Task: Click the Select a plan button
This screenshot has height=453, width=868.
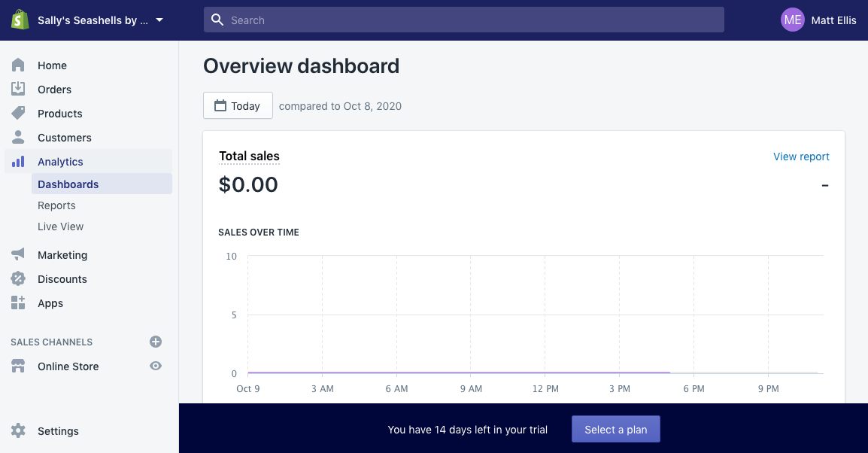Action: pos(615,429)
